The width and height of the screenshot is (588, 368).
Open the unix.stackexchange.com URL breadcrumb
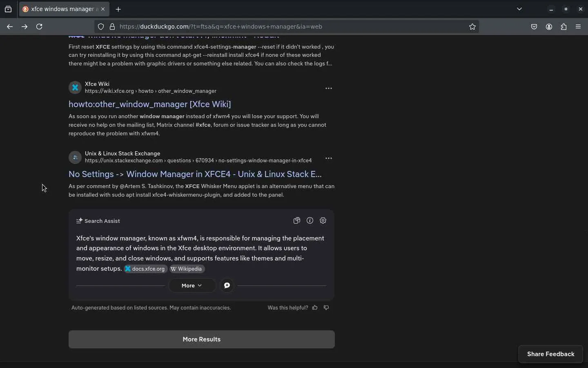tap(198, 161)
